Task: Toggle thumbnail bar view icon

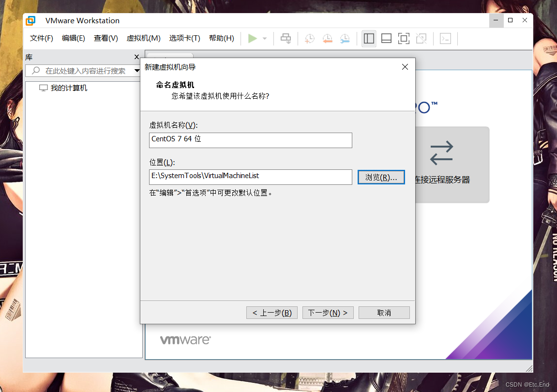Action: (386, 38)
